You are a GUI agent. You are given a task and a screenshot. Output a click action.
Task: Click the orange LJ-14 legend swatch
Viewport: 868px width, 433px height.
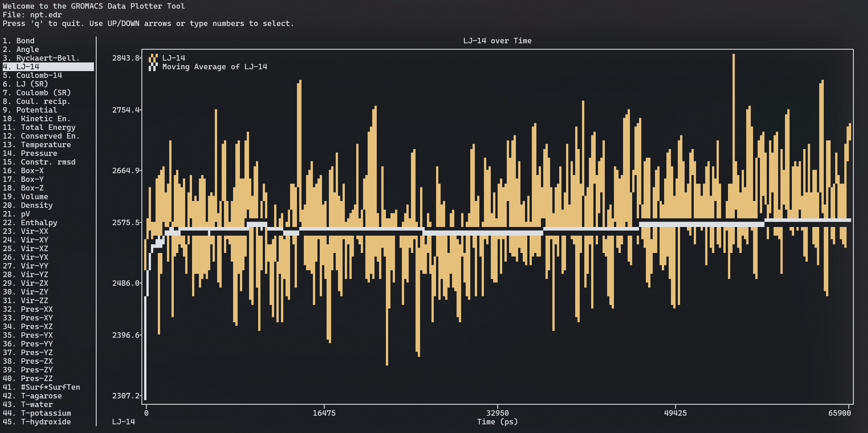[153, 58]
